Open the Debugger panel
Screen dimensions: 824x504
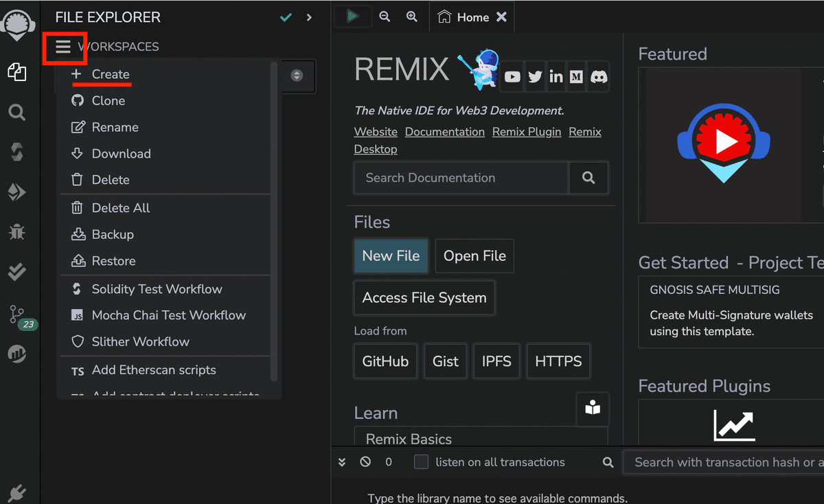click(17, 232)
